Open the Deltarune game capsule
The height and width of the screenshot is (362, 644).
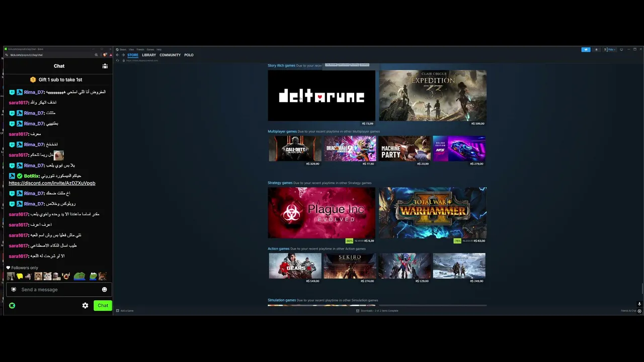pyautogui.click(x=321, y=96)
